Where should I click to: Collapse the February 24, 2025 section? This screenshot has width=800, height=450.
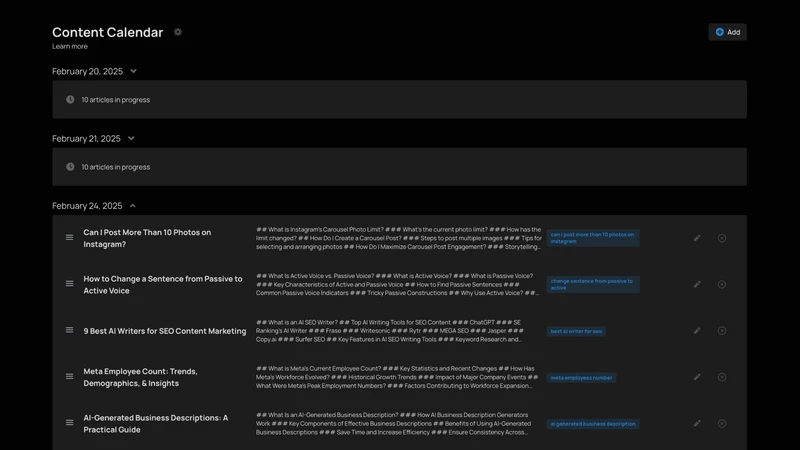coord(133,206)
